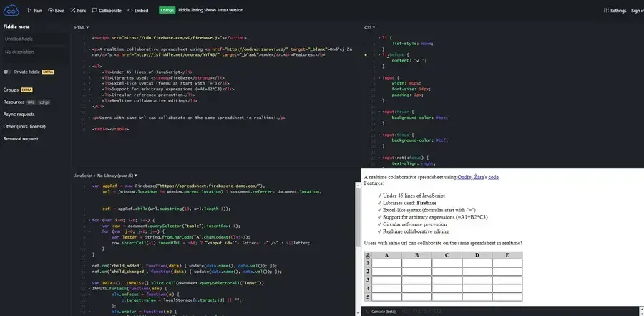
Task: Save the fiddle
Action: point(56,10)
